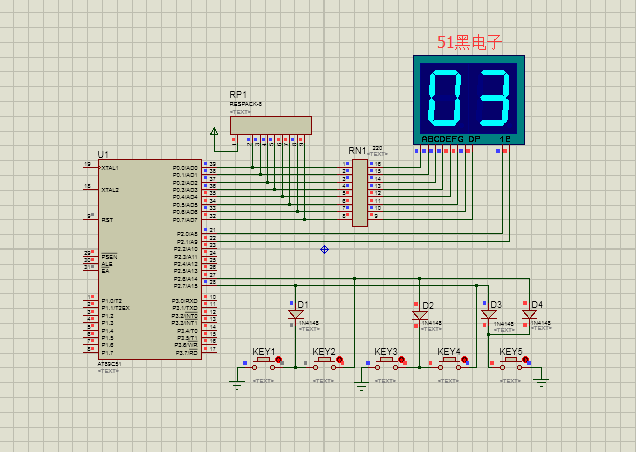636x452 pixels.
Task: Click the P3.7/RD pin label on U1
Action: (187, 353)
